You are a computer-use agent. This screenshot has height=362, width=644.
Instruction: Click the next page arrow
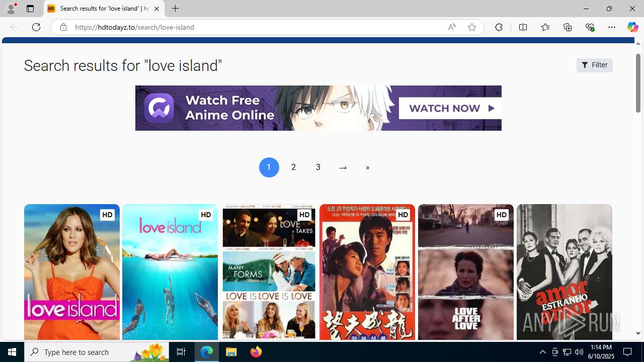click(x=343, y=167)
